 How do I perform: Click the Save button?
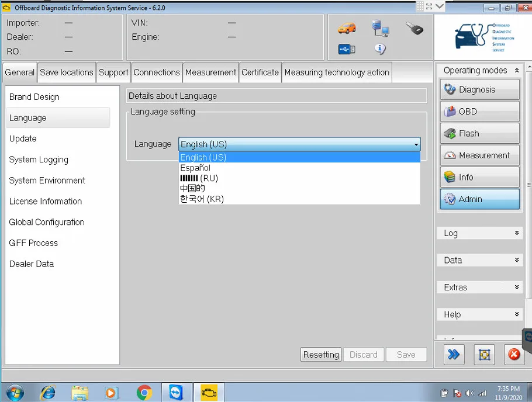[x=406, y=355]
